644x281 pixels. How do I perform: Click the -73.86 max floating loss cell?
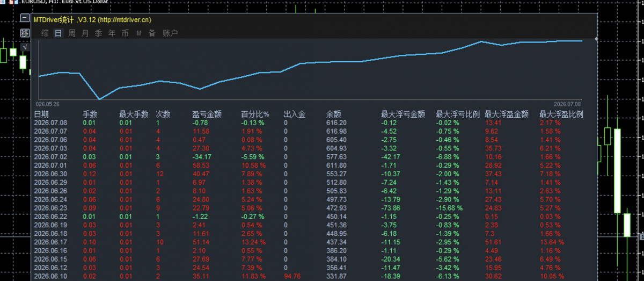391,208
